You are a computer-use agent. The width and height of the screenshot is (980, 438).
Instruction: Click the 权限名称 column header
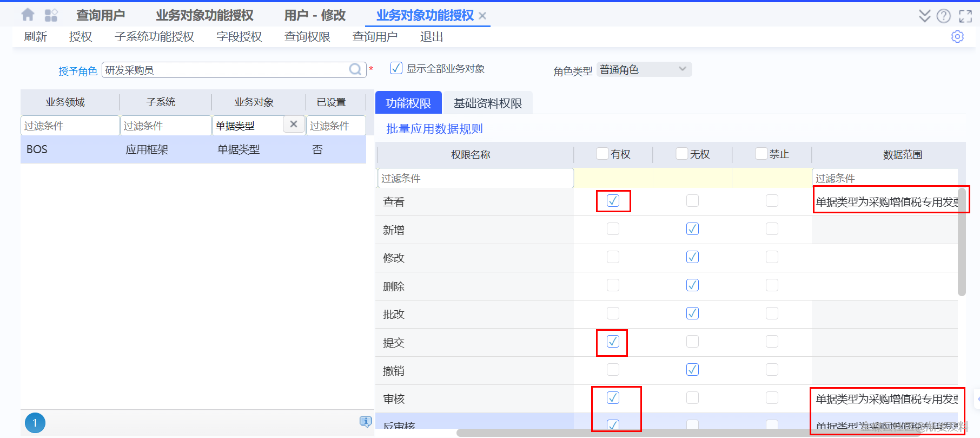click(471, 155)
